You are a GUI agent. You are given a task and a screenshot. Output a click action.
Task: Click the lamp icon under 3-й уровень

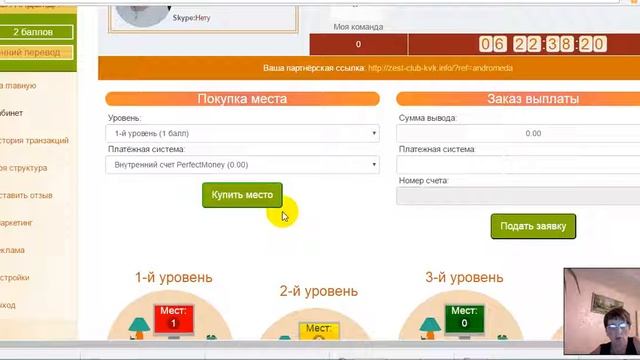point(430,328)
